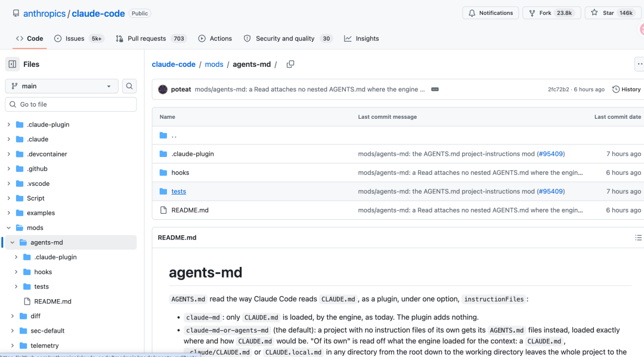Expand .claude-plugin root folder chevron

point(8,124)
